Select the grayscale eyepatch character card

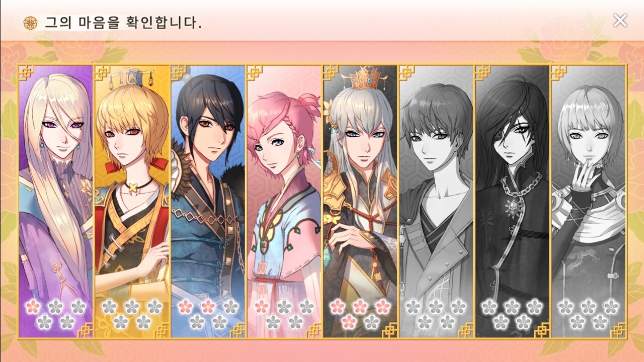click(x=512, y=201)
